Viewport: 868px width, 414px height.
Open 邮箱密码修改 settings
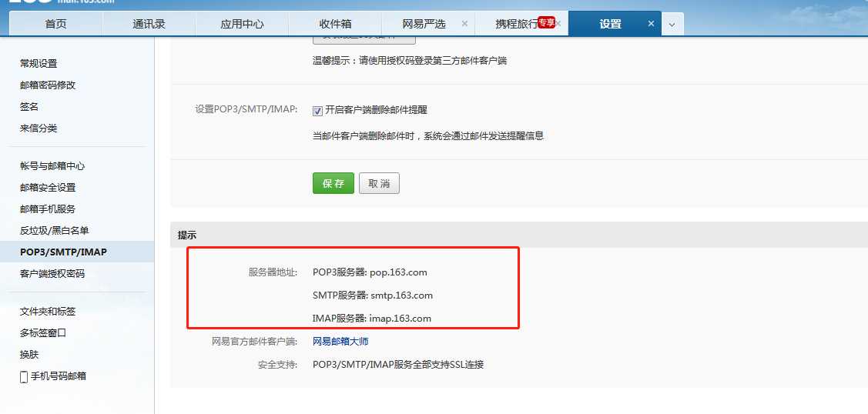tap(48, 85)
